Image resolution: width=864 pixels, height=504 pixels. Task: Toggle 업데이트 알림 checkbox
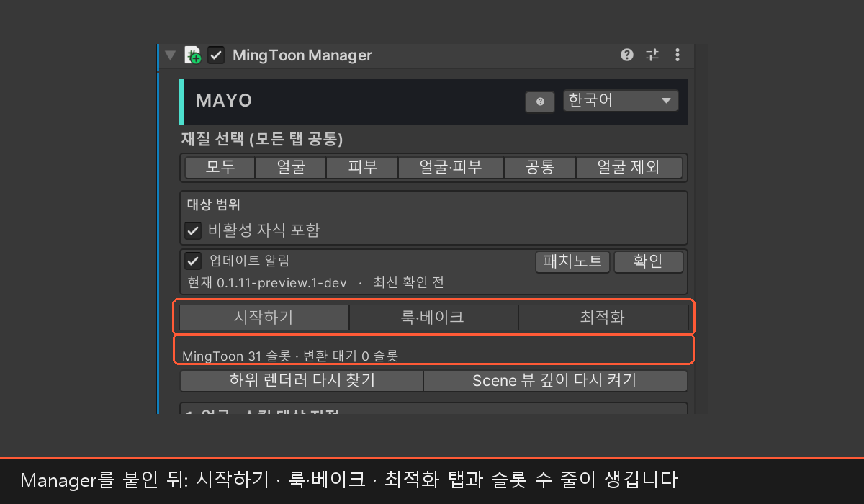point(193,261)
